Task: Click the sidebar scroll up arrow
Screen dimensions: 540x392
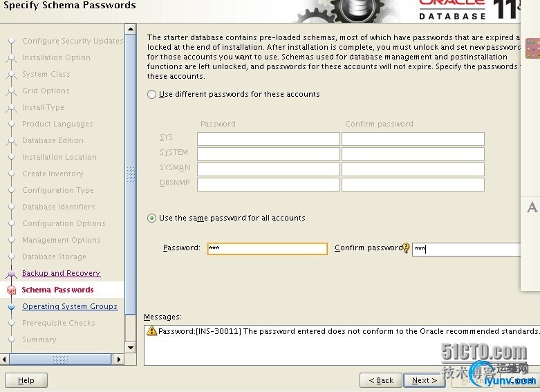Action: [x=131, y=29]
